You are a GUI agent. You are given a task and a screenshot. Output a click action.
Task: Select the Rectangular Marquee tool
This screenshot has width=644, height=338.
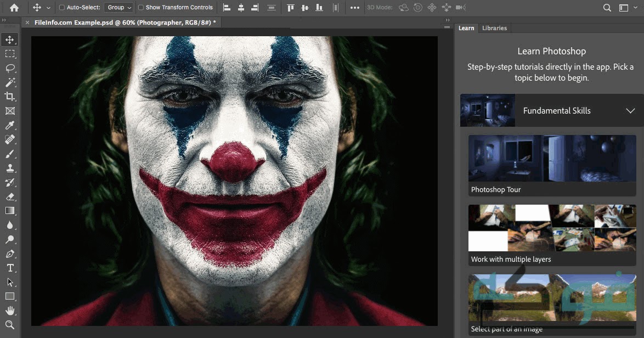point(10,54)
